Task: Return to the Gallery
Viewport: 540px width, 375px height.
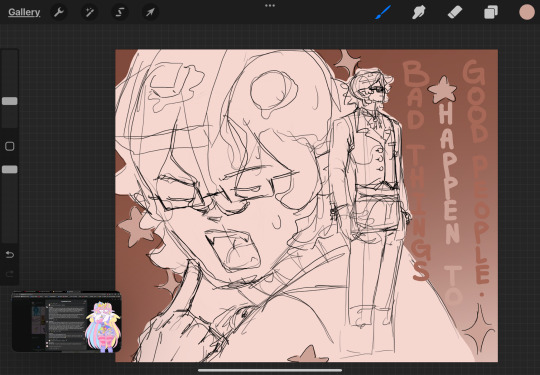Action: coord(24,12)
